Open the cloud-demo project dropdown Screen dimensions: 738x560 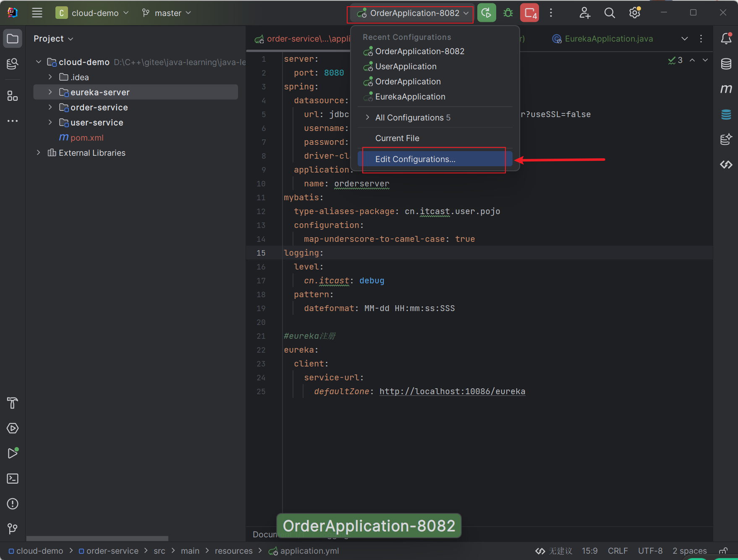pyautogui.click(x=92, y=13)
